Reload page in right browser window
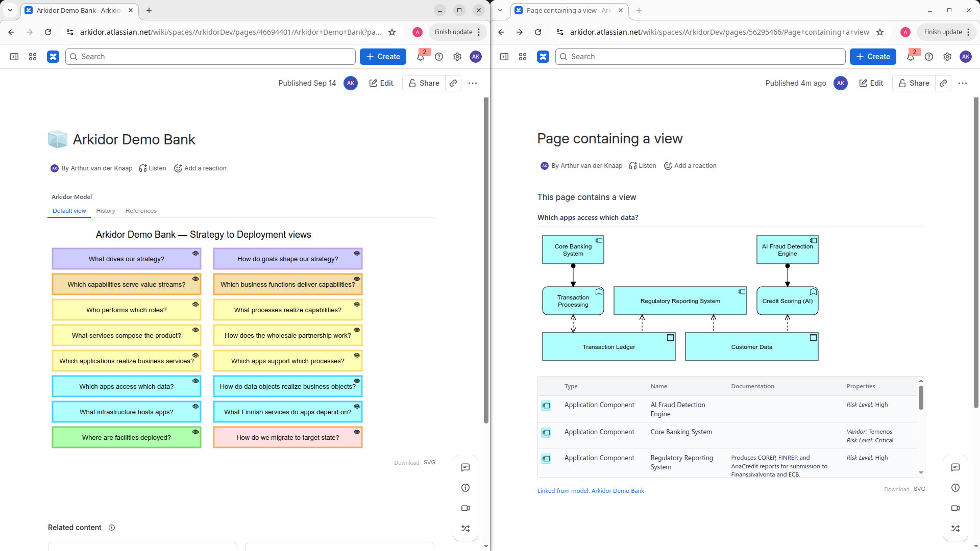 pyautogui.click(x=538, y=32)
